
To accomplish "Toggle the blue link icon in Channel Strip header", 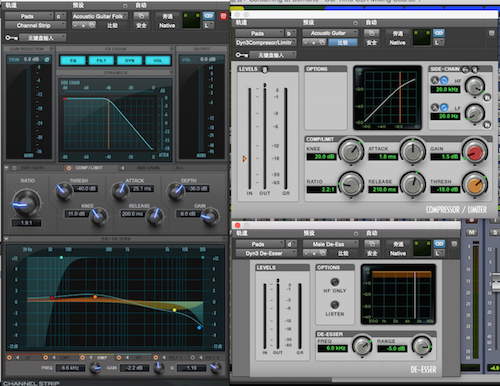I will click(208, 16).
